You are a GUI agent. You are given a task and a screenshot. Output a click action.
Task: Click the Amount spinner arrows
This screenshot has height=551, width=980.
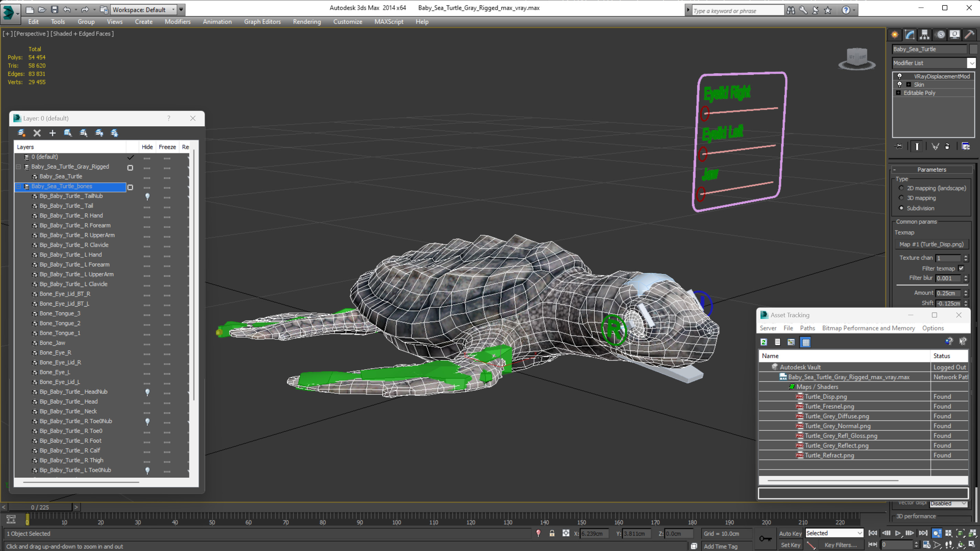[x=966, y=293]
